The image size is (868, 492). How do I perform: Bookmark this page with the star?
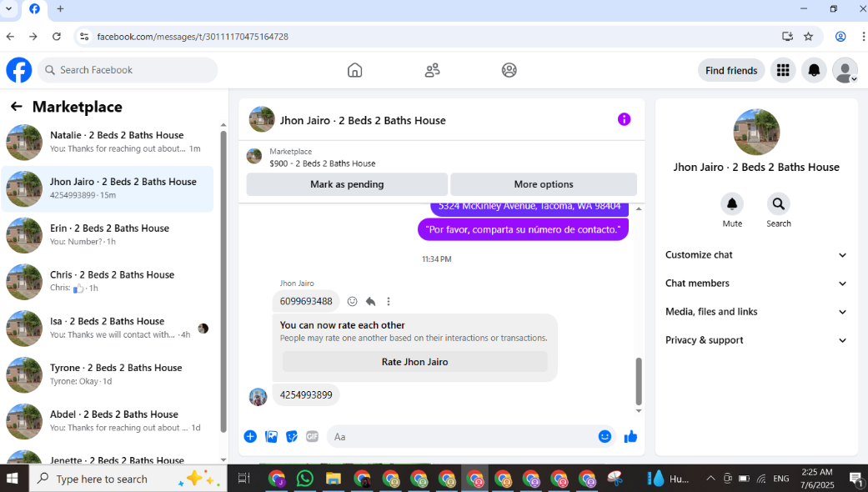pos(808,37)
